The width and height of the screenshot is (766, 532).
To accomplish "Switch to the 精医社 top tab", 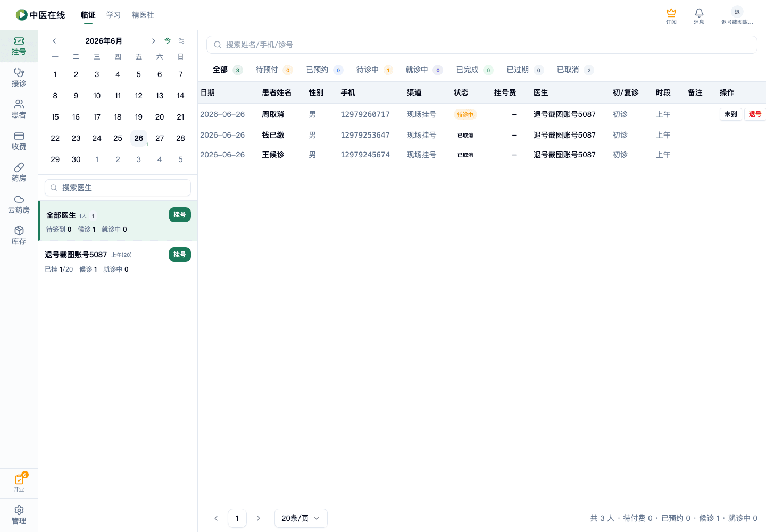I will [x=143, y=15].
